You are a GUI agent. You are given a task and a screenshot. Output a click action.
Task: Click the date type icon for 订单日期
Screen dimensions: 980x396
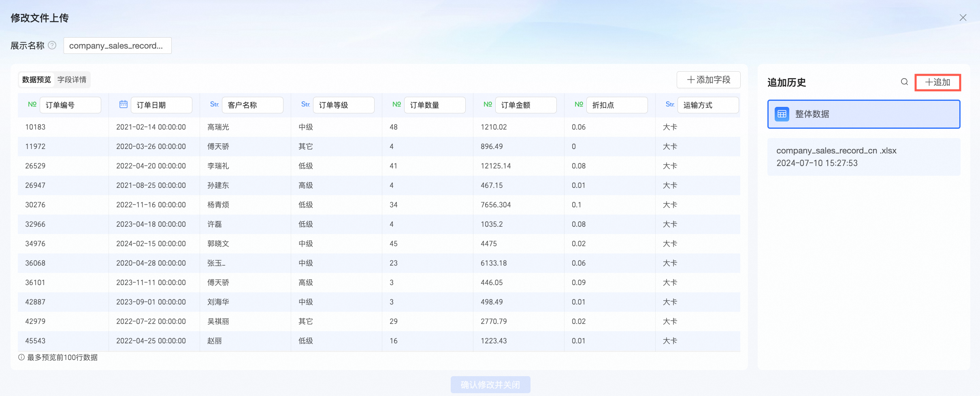point(124,104)
